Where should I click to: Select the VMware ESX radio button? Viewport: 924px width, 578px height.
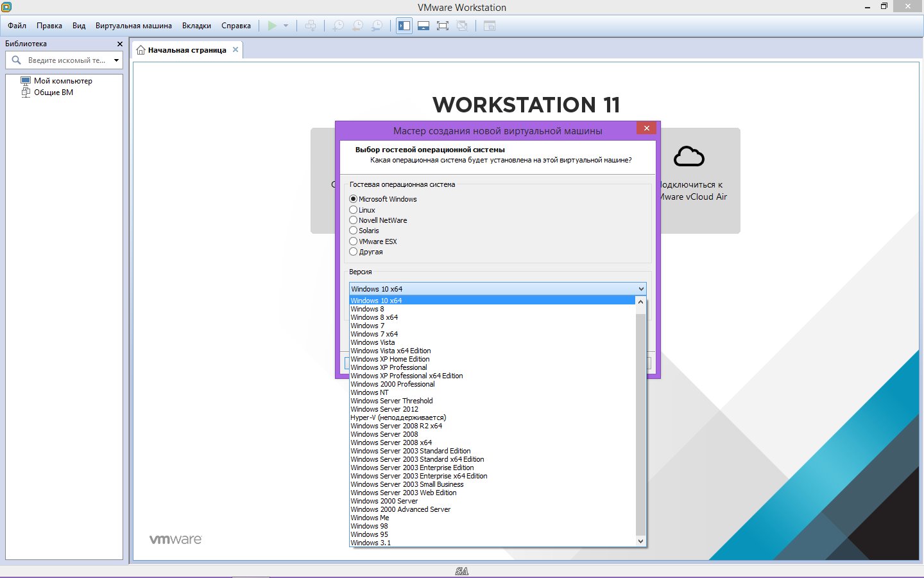coord(353,241)
